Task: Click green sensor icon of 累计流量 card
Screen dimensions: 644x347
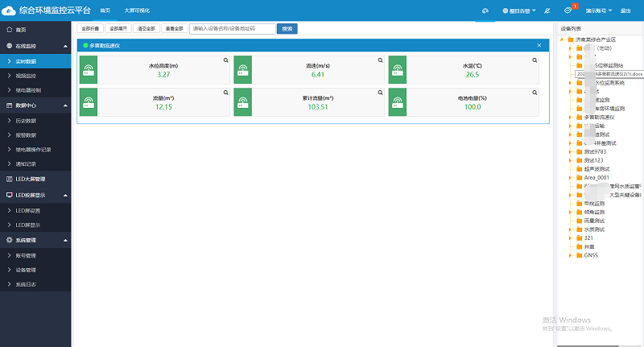Action: 243,101
